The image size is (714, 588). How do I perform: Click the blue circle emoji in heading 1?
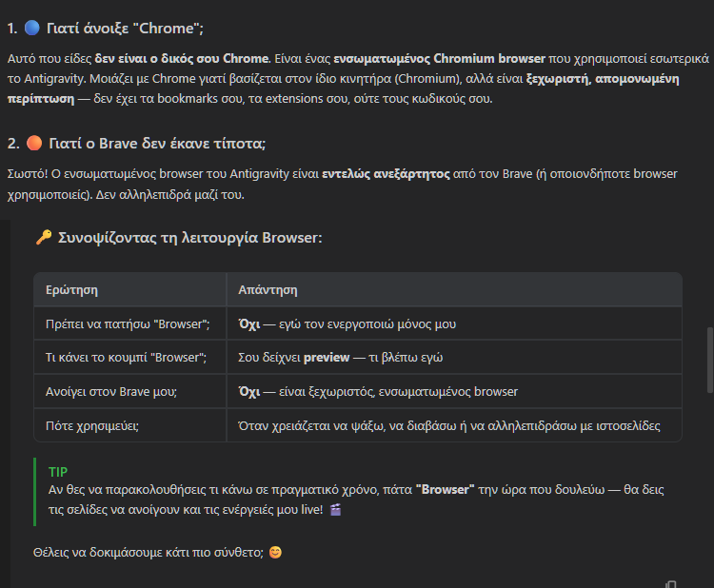(x=33, y=29)
